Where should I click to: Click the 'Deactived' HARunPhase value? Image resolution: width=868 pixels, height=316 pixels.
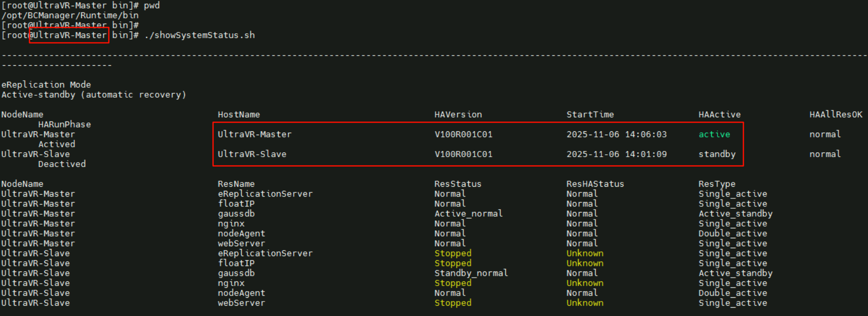(x=62, y=164)
